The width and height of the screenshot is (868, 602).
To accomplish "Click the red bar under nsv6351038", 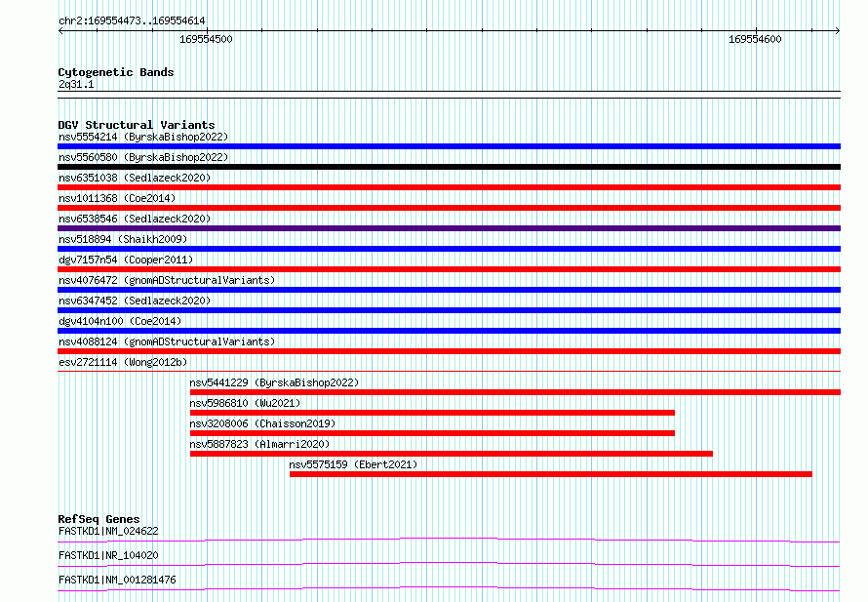I will (449, 187).
